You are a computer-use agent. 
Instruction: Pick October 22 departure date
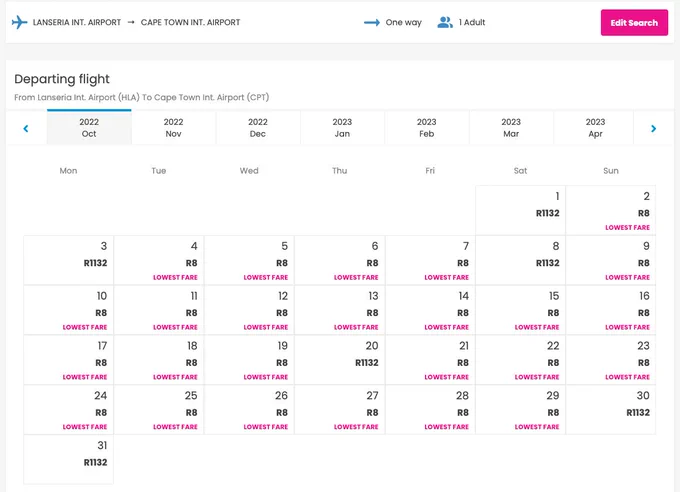point(520,360)
